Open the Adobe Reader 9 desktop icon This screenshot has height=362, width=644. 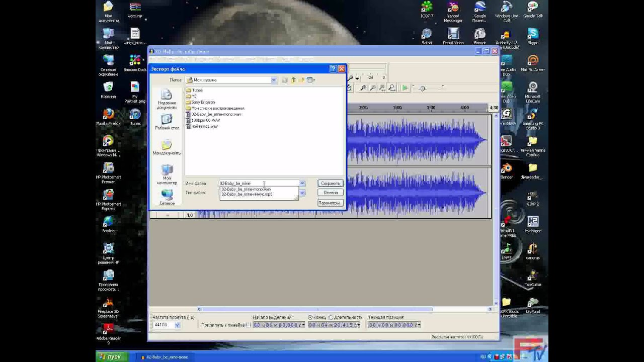tap(108, 334)
